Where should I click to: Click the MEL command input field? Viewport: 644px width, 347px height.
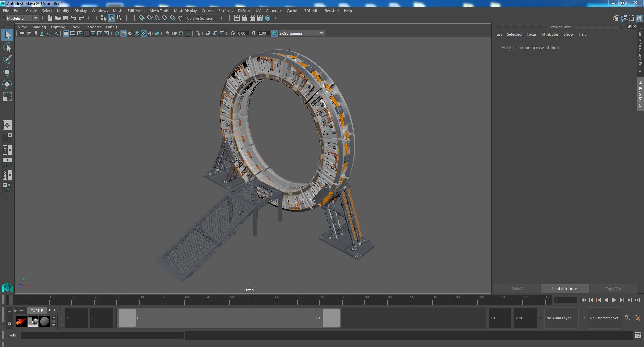point(102,335)
